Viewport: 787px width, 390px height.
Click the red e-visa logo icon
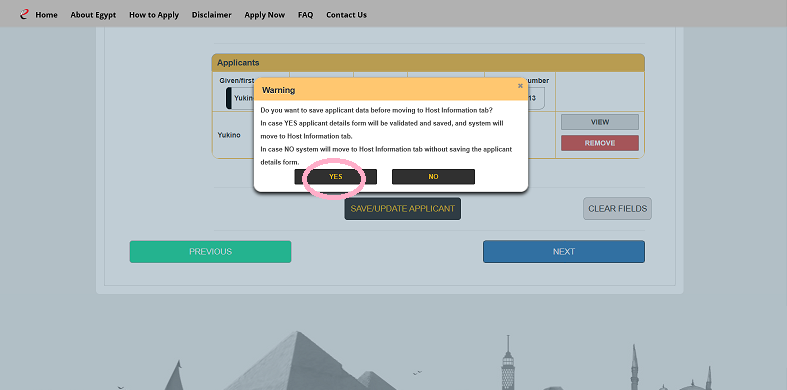click(24, 14)
